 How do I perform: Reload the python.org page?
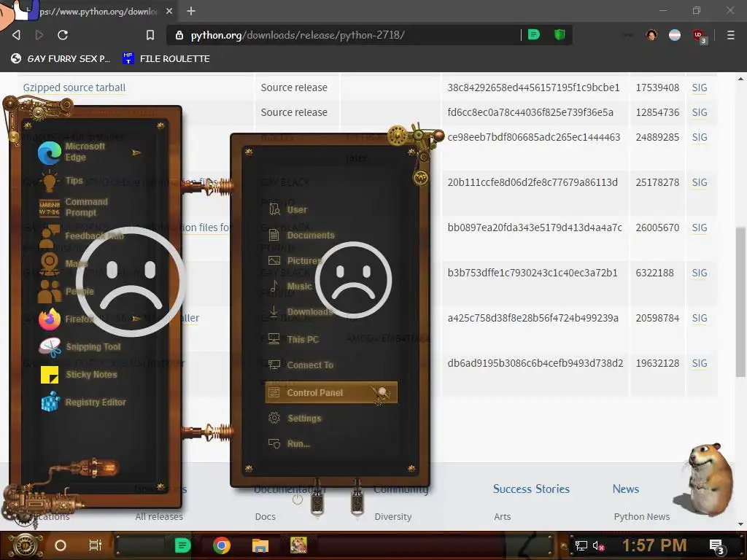pos(63,35)
